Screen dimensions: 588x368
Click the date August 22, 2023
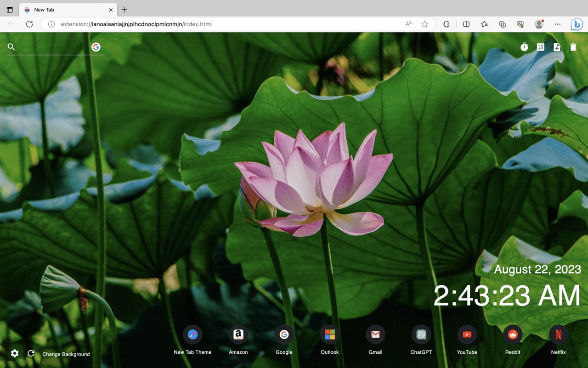(x=537, y=269)
